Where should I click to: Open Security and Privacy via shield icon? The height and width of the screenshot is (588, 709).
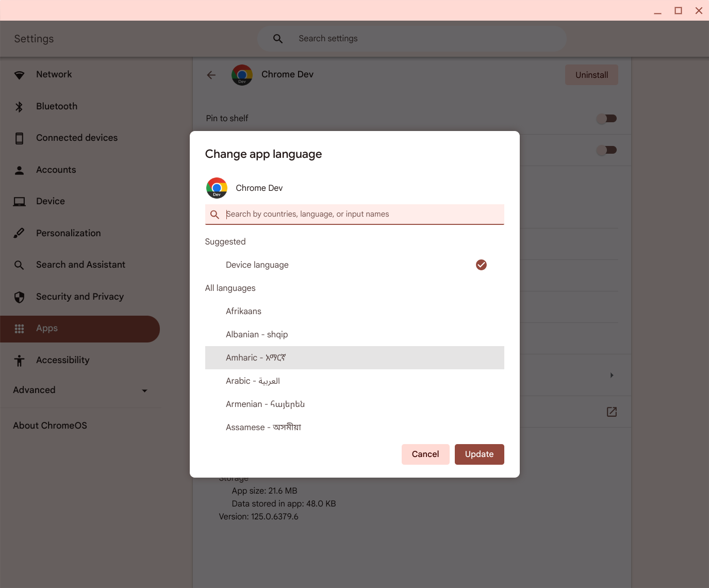coord(20,297)
